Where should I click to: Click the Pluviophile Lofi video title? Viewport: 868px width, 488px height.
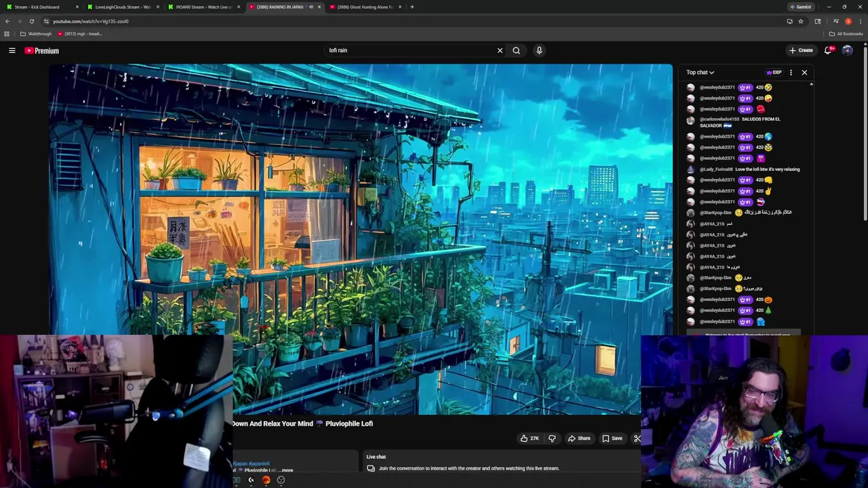coord(302,424)
